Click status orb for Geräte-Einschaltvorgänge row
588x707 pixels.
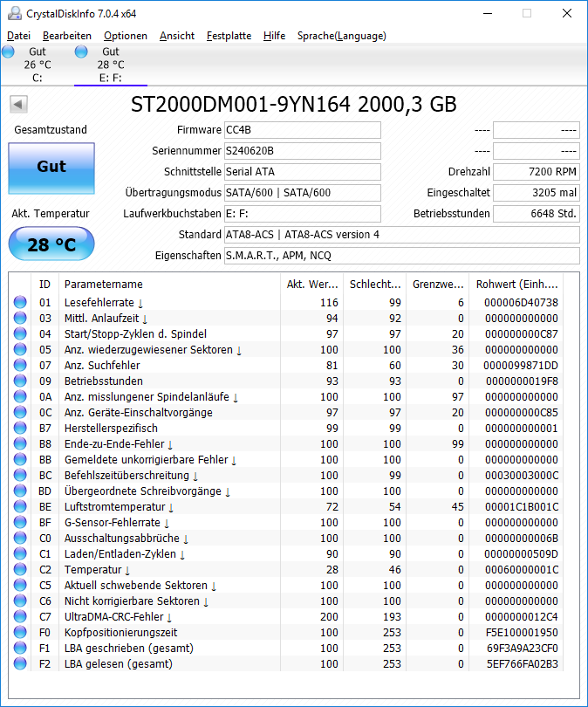coord(20,412)
